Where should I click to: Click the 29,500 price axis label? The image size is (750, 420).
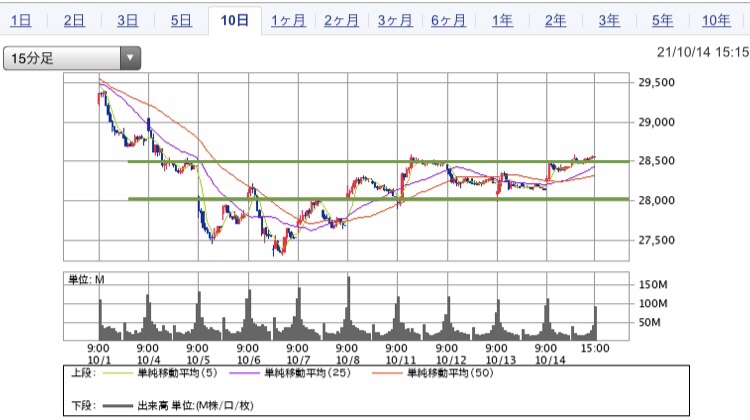(656, 82)
